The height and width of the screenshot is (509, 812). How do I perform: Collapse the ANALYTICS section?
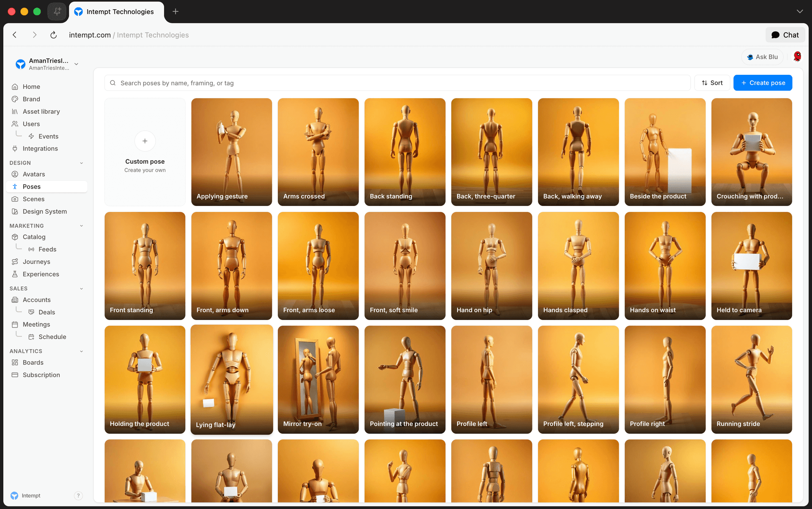(x=82, y=351)
